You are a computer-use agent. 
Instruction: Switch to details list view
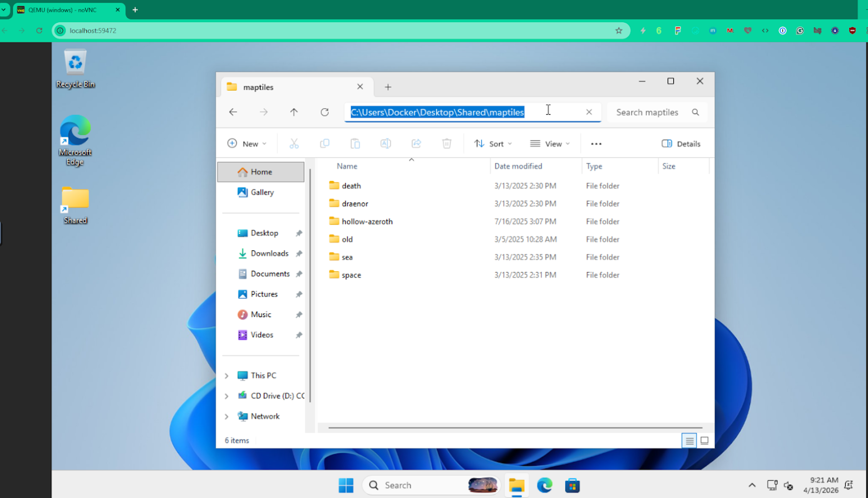point(689,441)
